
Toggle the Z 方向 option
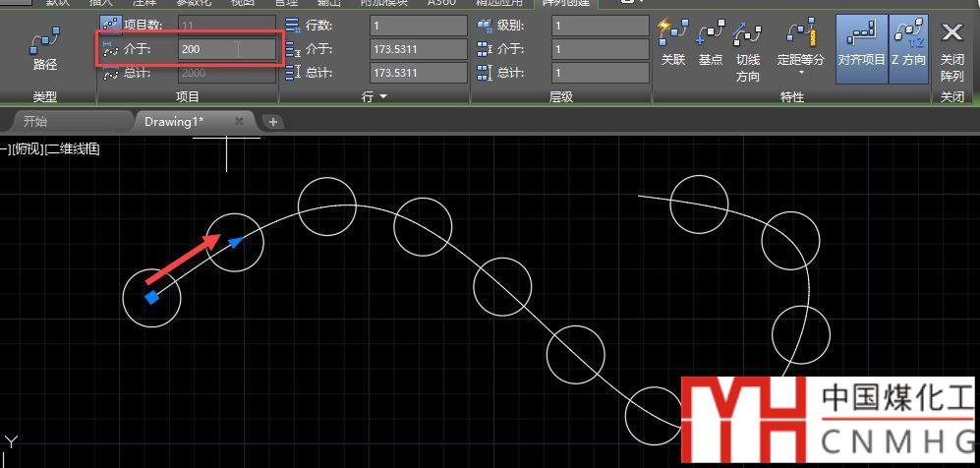click(x=908, y=41)
